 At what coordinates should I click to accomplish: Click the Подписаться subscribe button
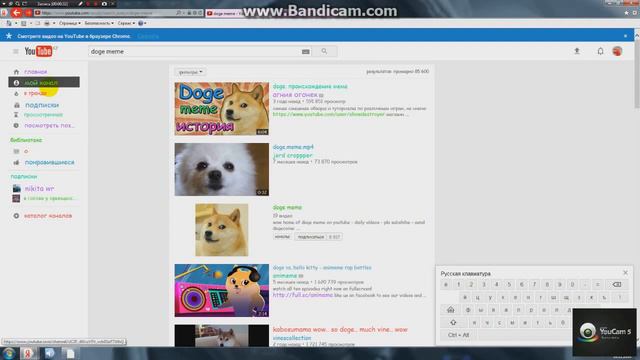(x=311, y=237)
